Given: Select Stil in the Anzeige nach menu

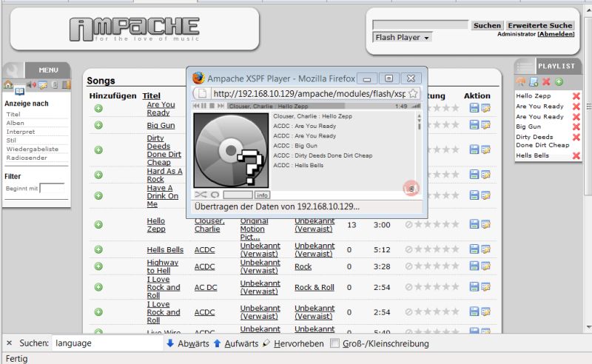Looking at the screenshot, I should point(11,140).
